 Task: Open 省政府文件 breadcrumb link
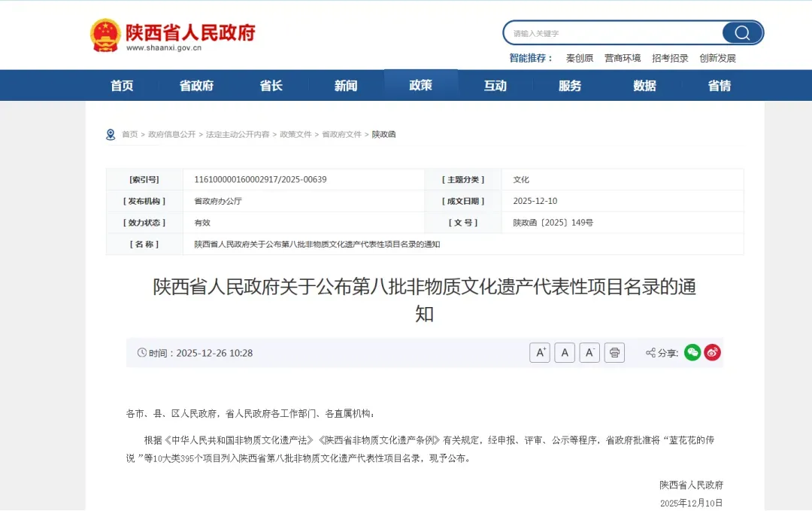pos(341,135)
